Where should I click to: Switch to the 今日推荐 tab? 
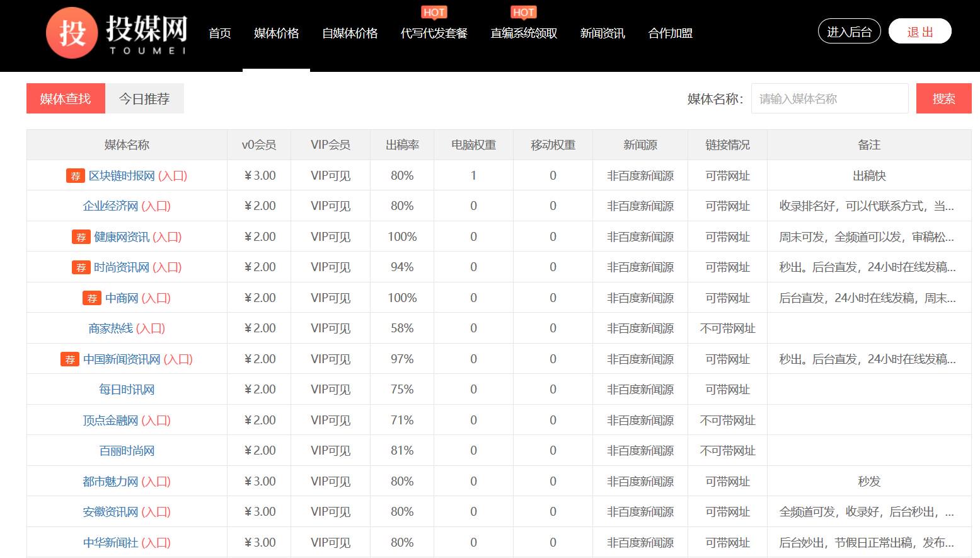tap(144, 98)
